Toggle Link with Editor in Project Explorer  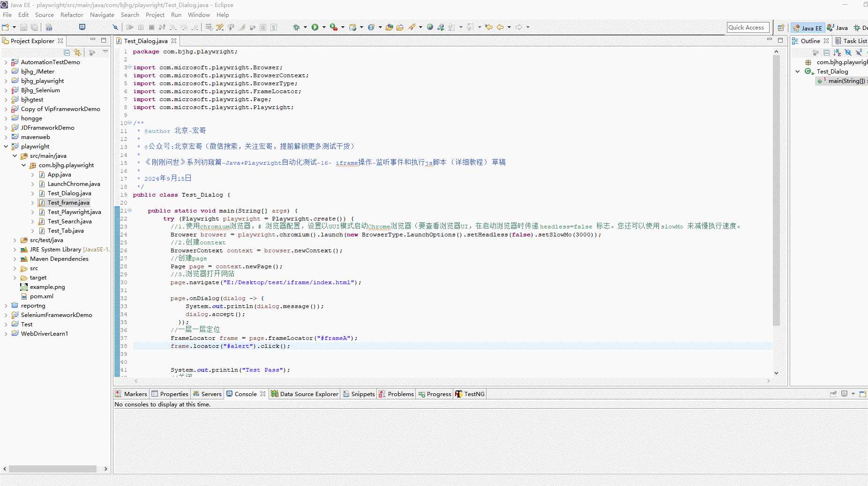click(x=77, y=52)
